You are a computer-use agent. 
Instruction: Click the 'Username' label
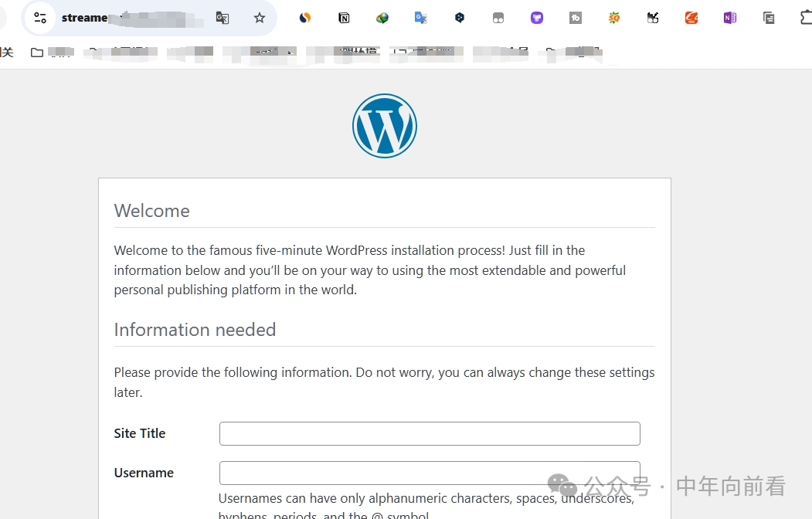tap(144, 473)
